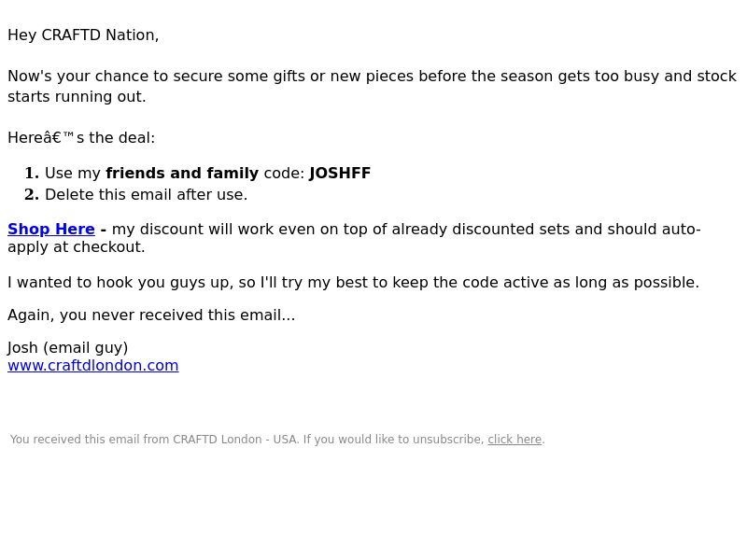
Task: Click the "Josh (email guy)" signature
Action: coord(67,347)
